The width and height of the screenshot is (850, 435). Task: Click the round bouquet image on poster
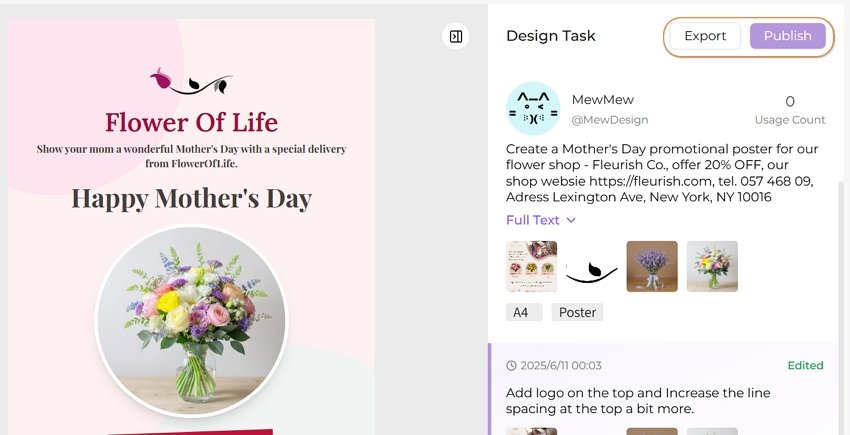tap(191, 322)
